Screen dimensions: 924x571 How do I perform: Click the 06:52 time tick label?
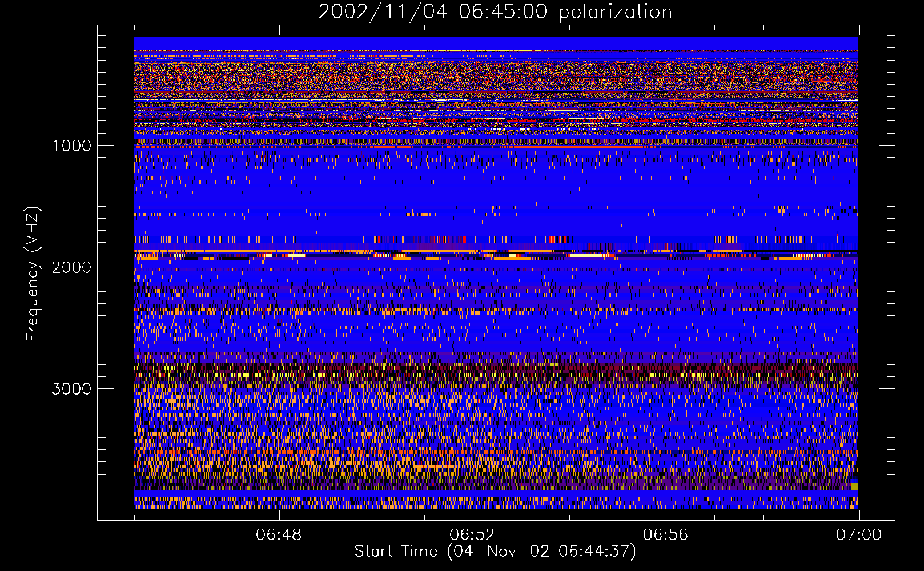coord(472,535)
